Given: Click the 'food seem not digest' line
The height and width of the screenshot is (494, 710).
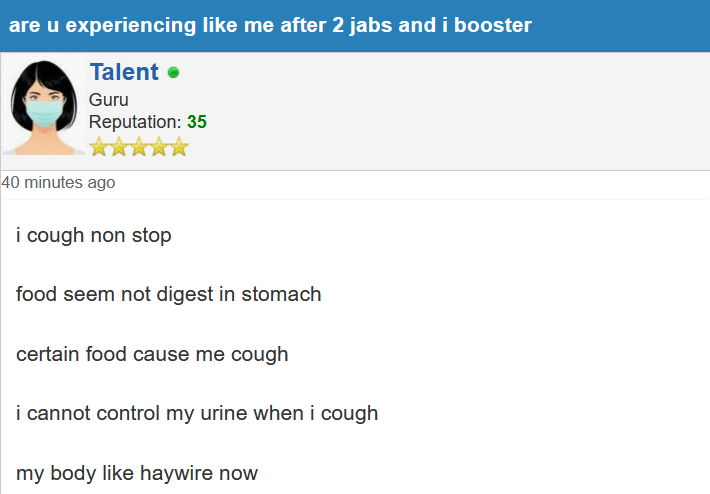Looking at the screenshot, I should [168, 294].
